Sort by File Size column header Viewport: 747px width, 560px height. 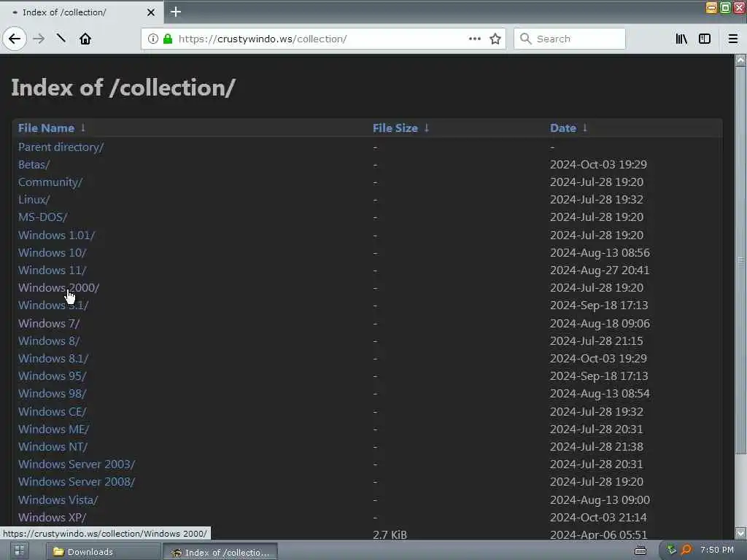(x=395, y=128)
